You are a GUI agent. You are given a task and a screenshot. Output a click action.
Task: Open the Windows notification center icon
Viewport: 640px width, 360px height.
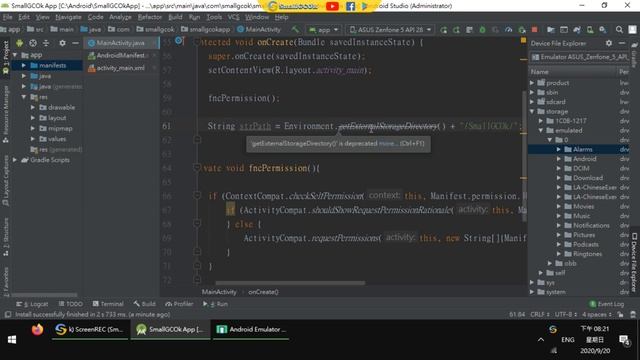point(624,340)
